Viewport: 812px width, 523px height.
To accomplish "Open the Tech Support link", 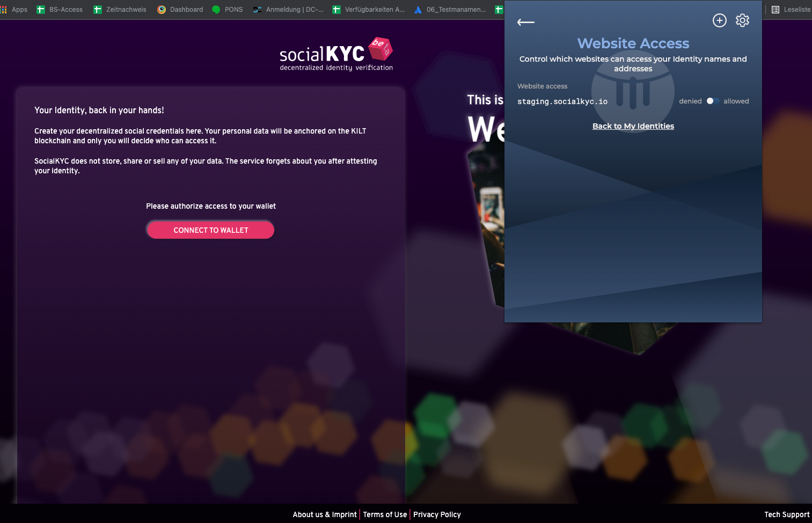I will [x=787, y=514].
